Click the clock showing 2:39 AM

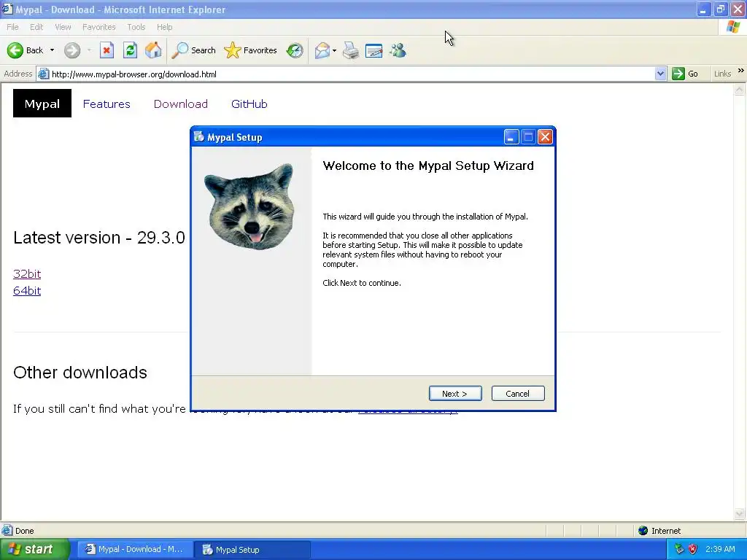pos(720,549)
